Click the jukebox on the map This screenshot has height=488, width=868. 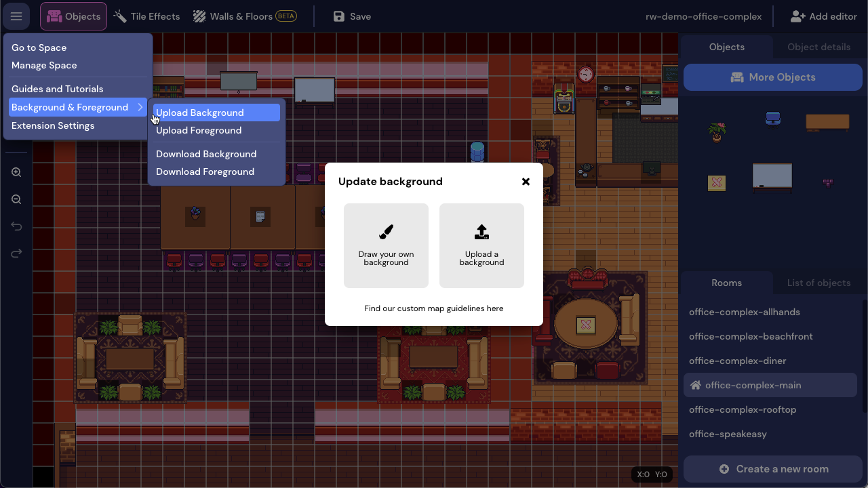(x=564, y=98)
